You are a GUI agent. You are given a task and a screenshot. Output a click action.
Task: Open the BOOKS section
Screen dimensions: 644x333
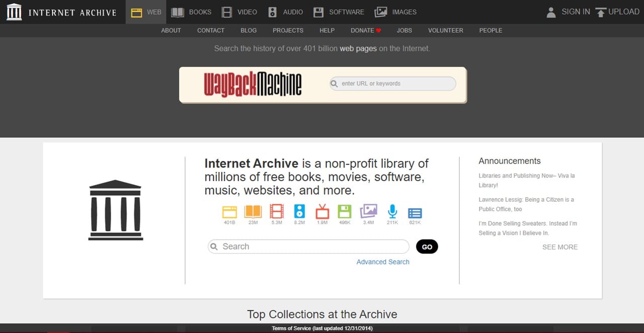pos(200,12)
